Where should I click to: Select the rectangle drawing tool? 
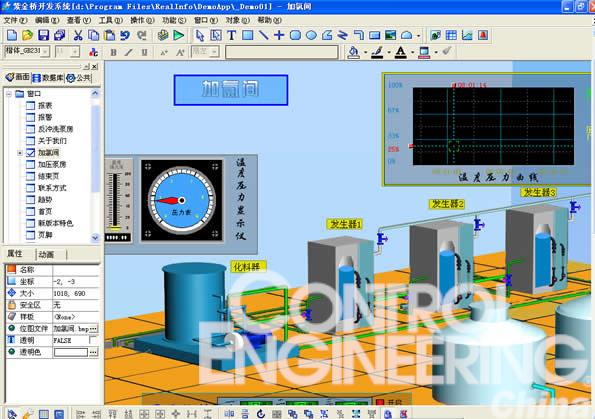247,35
